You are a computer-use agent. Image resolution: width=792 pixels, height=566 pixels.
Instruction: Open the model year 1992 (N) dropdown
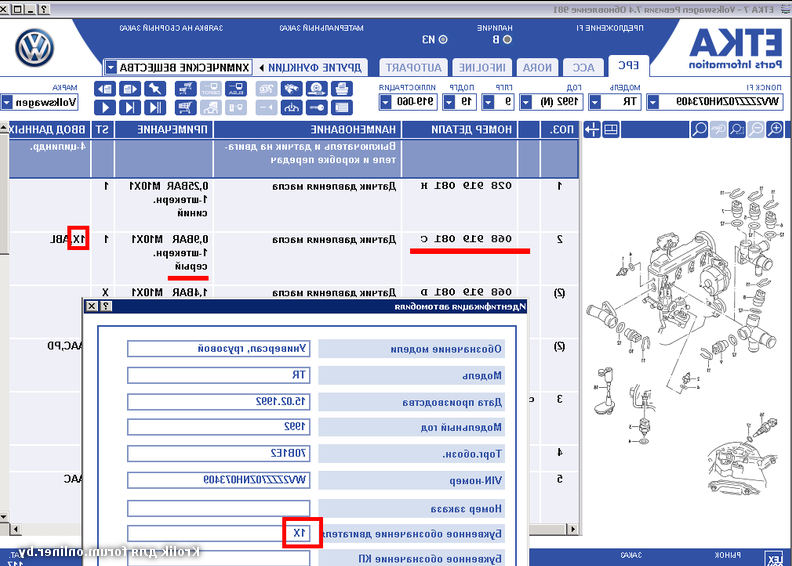pos(526,102)
